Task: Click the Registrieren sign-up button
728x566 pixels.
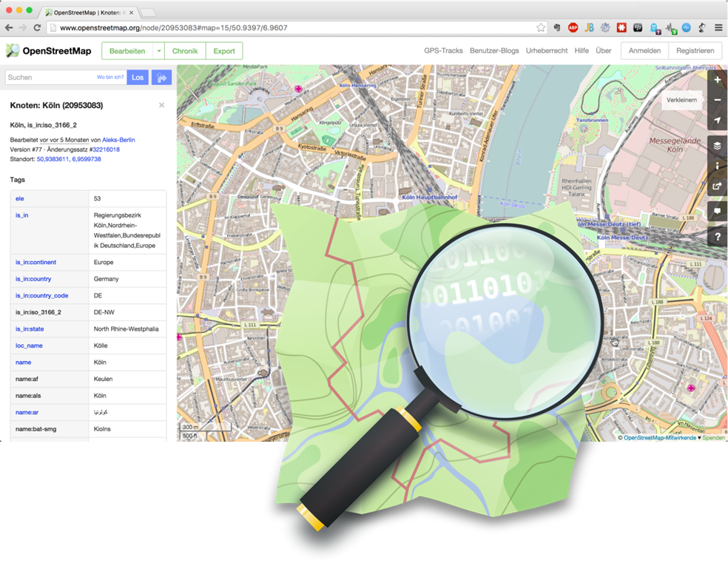Action: point(695,50)
